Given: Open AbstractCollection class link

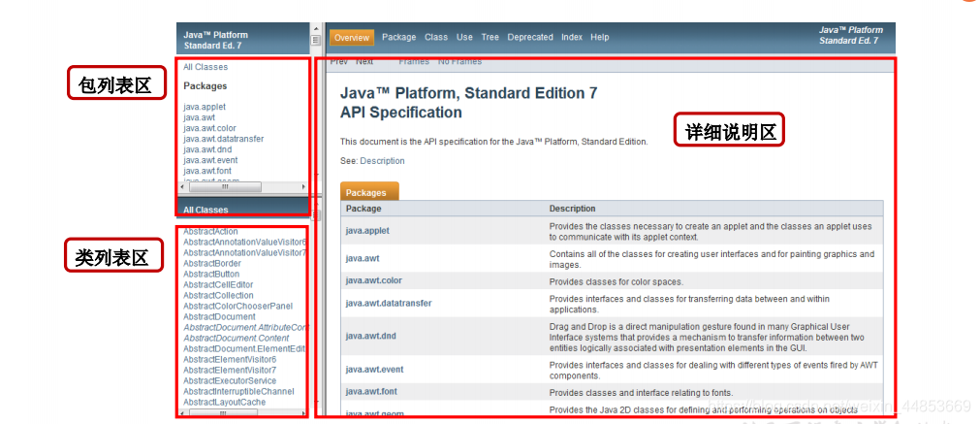Looking at the screenshot, I should click(218, 295).
